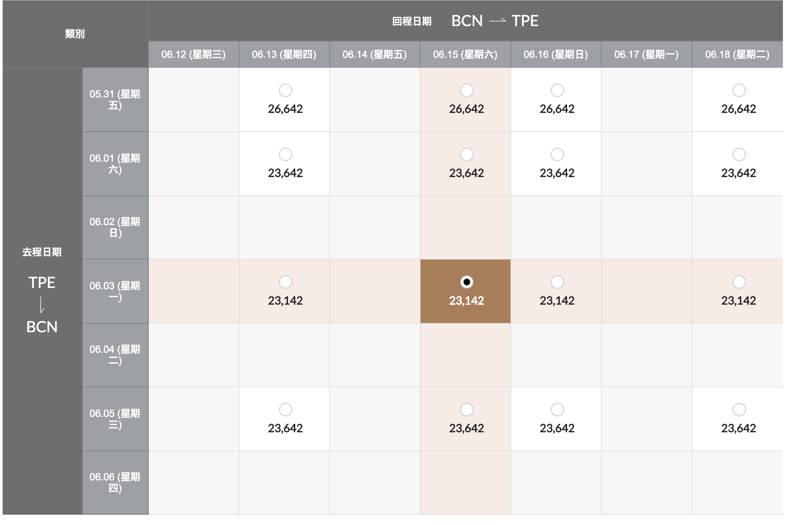Select 06.05 departure with 06.18 return fare
Screen dimensions: 812x525
(739, 409)
